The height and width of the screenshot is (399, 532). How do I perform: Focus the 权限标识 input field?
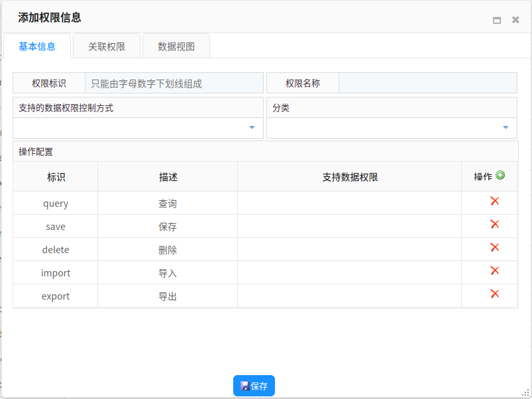[174, 84]
